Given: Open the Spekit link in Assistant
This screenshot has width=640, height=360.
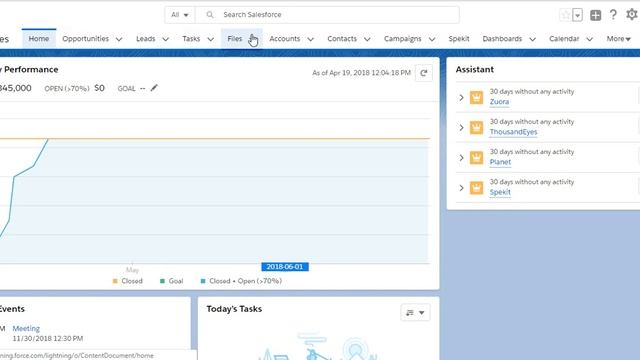Looking at the screenshot, I should (x=500, y=192).
